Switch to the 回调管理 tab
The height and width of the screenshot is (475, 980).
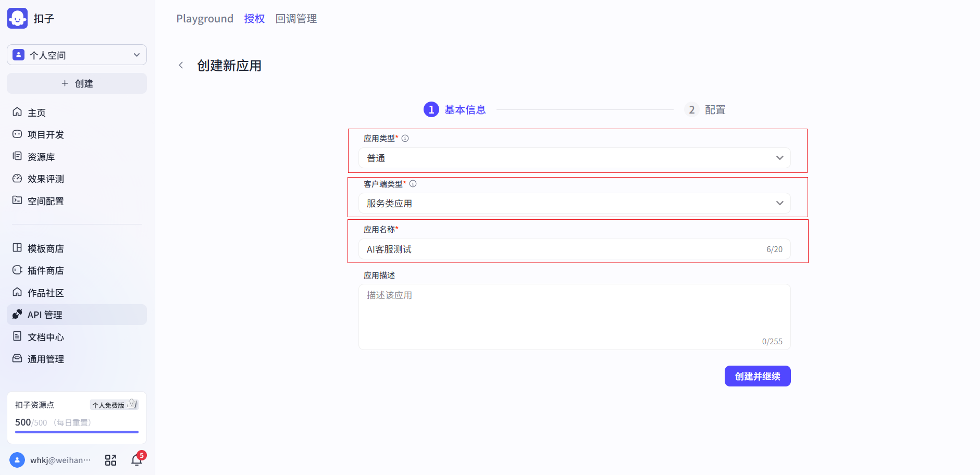296,19
